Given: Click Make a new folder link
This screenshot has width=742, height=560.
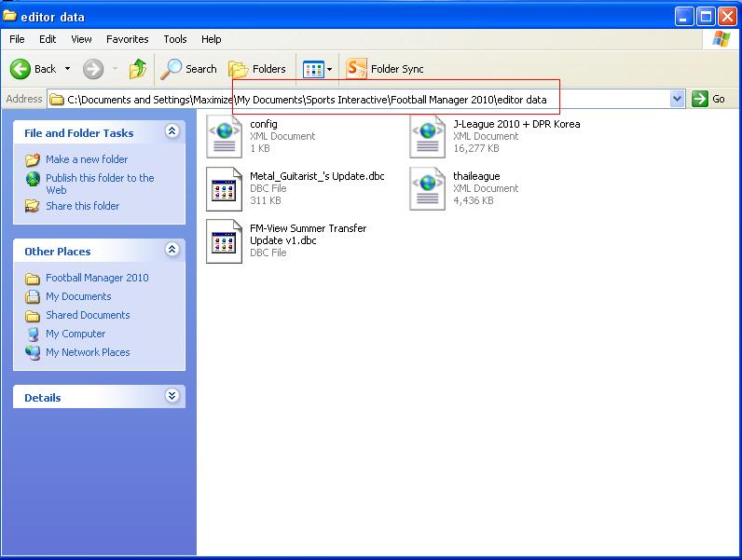Looking at the screenshot, I should point(87,159).
